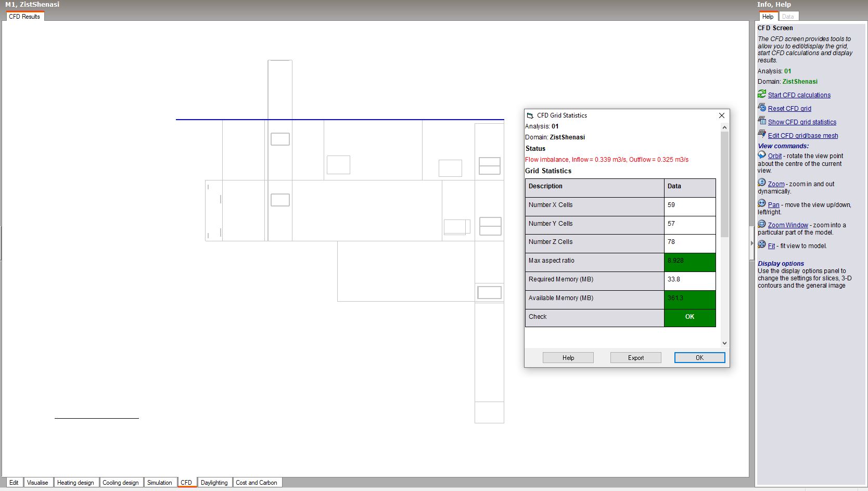Screen dimensions: 868x491
Task: Click the dialog scrollbar up arrow
Action: pos(724,127)
